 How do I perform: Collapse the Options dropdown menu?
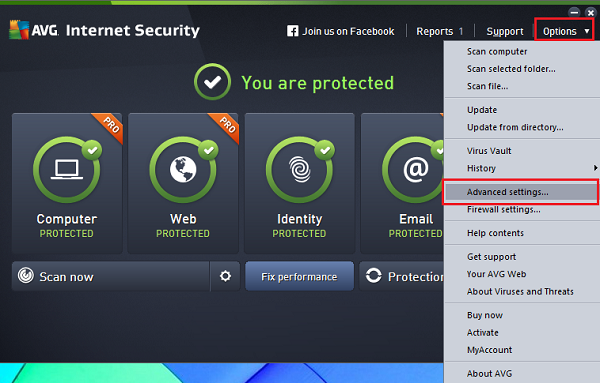[564, 31]
